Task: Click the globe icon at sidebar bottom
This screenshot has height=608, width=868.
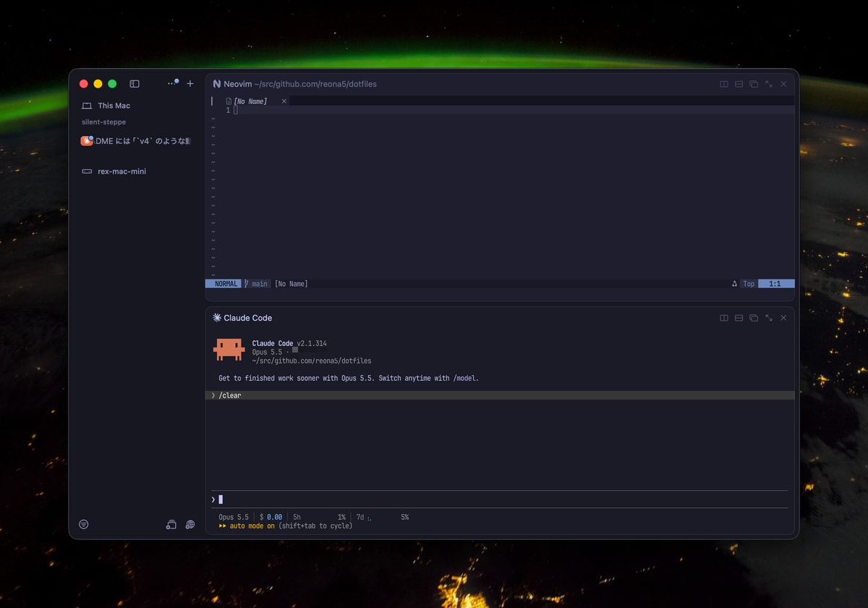Action: point(190,525)
